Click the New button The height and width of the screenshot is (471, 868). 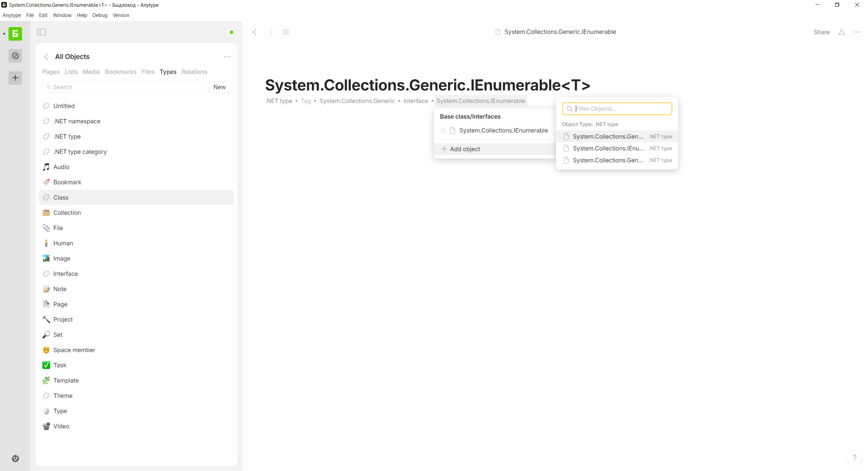tap(220, 87)
